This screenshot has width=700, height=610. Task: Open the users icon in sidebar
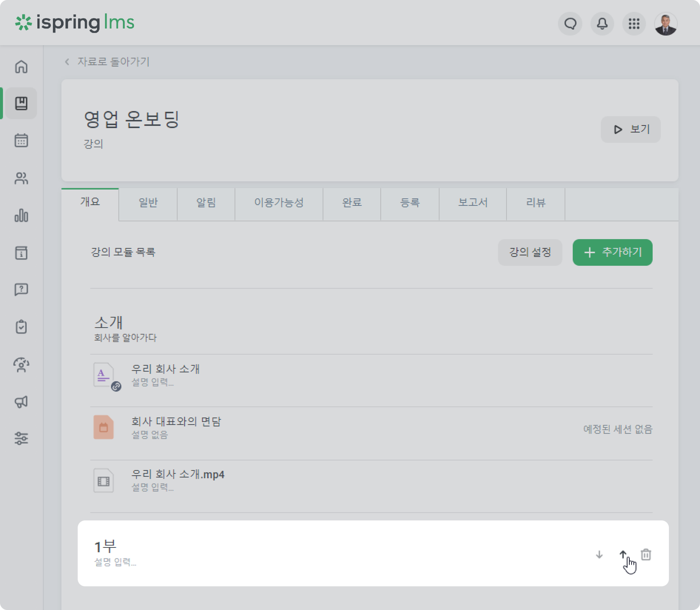(21, 178)
